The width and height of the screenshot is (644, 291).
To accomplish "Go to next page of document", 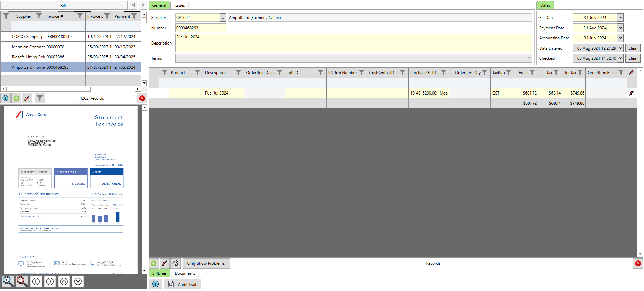I will [x=50, y=281].
